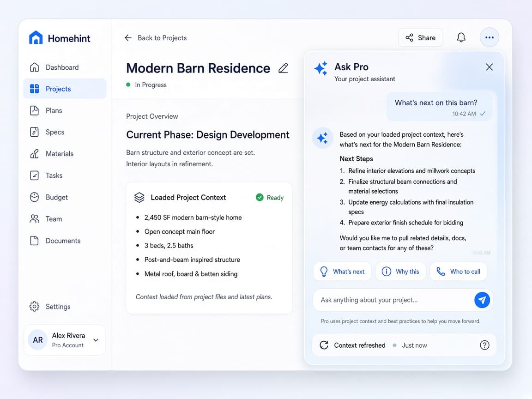Click "2,450 SF modern barn-style home" bullet

[193, 218]
